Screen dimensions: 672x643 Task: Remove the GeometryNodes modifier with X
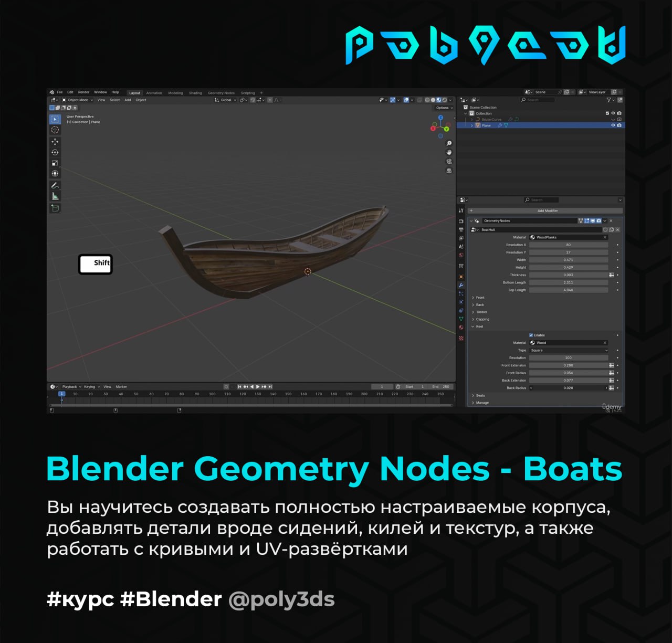611,220
